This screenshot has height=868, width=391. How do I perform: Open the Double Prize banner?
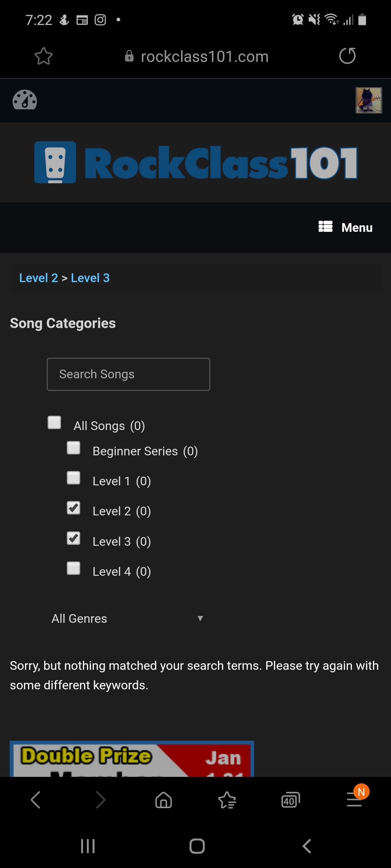point(132,758)
